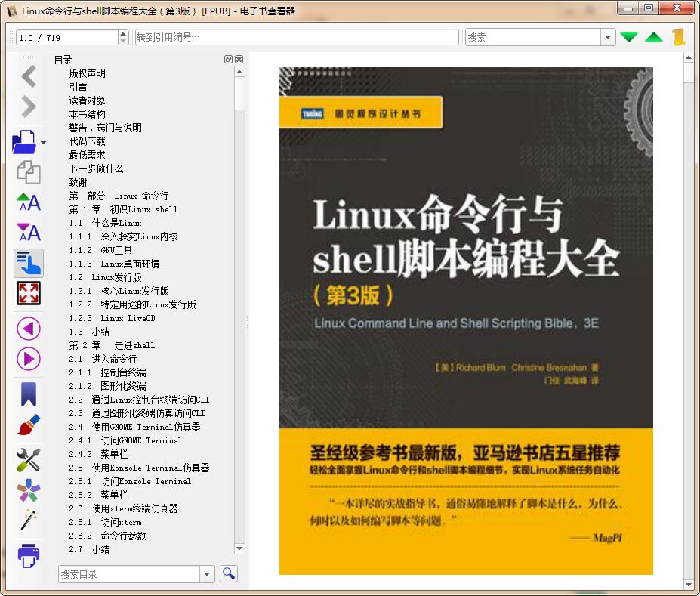Open TOC entry 代码下载
Screen dimensions: 700x596
tap(88, 141)
